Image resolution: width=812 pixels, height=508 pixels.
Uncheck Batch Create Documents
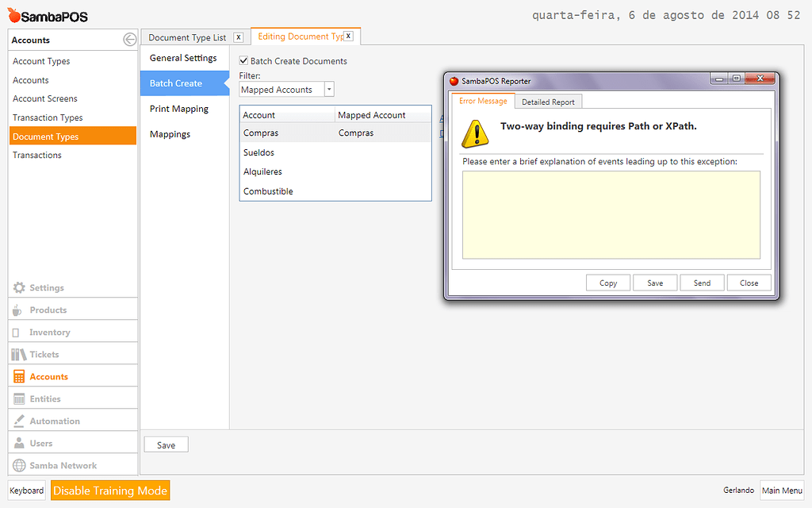pos(243,60)
